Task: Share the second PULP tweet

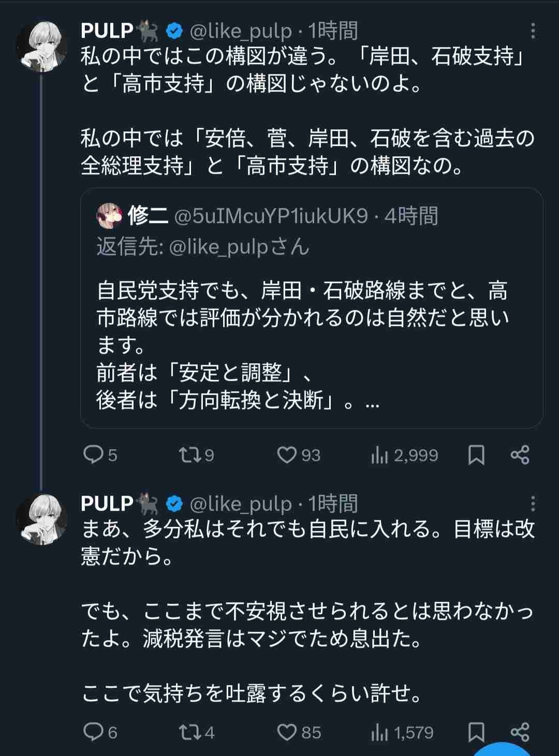Action: click(x=520, y=732)
